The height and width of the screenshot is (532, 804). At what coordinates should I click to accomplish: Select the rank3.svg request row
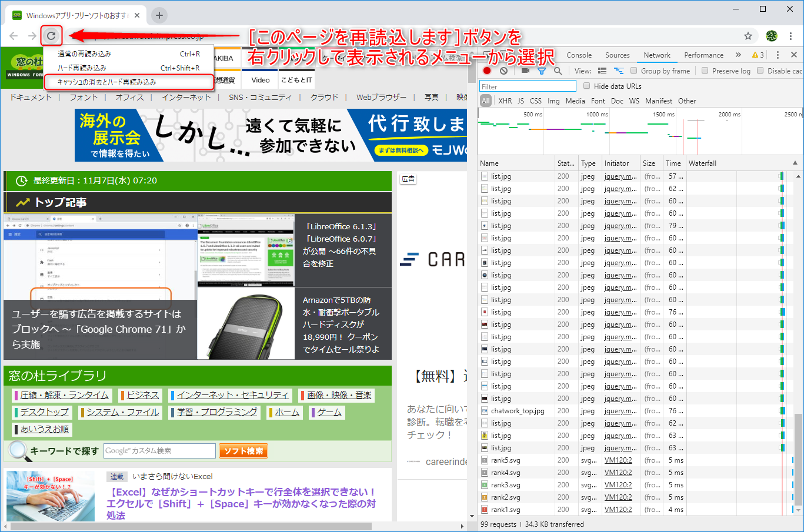[x=636, y=485]
